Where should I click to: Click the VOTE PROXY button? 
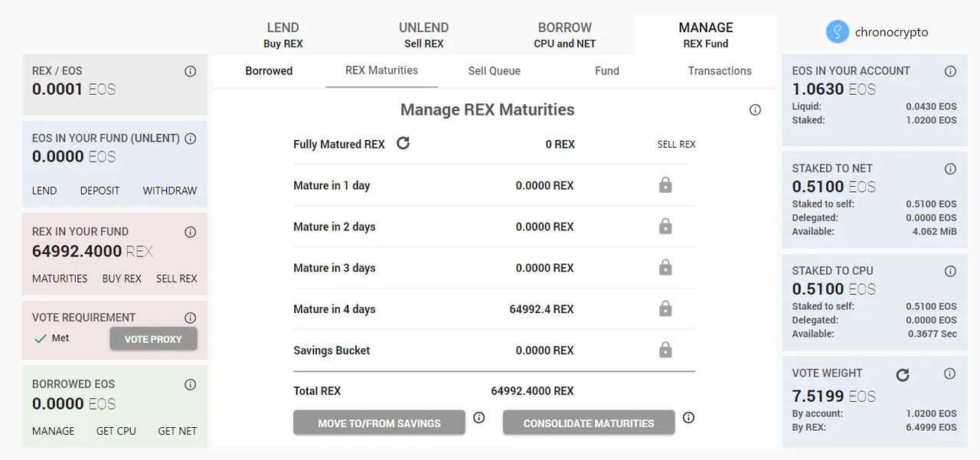(153, 339)
